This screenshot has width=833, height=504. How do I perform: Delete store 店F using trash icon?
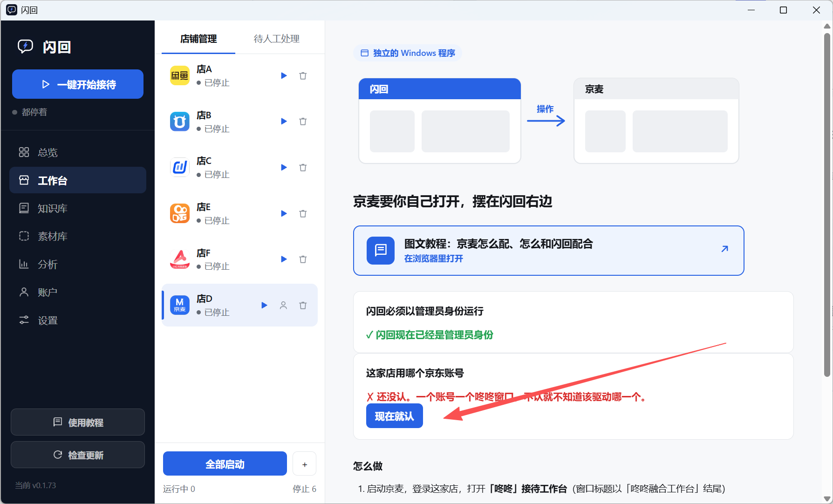(x=303, y=259)
